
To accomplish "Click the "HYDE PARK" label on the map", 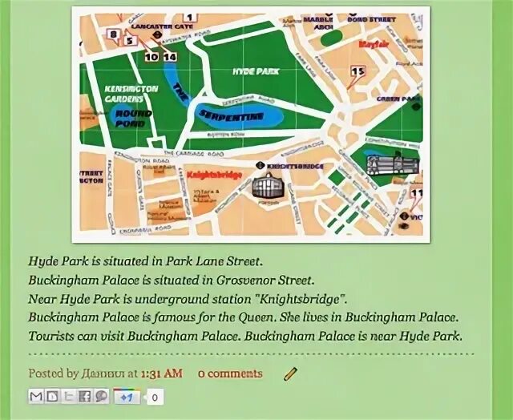I will pos(256,71).
